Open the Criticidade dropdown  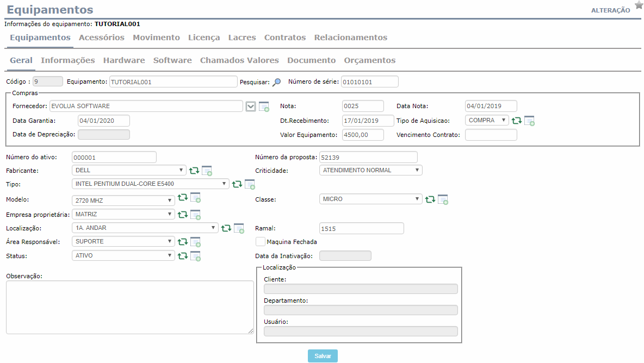370,170
